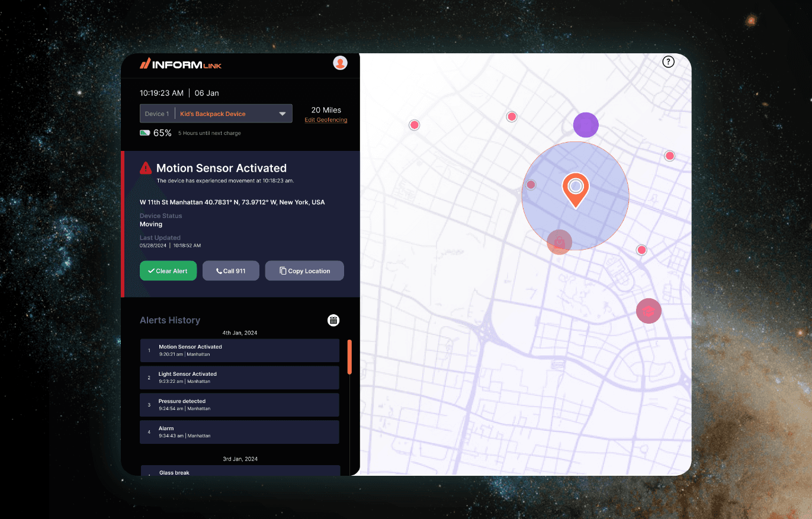The width and height of the screenshot is (812, 519).
Task: Select pink dot left of purple marker
Action: tap(512, 117)
